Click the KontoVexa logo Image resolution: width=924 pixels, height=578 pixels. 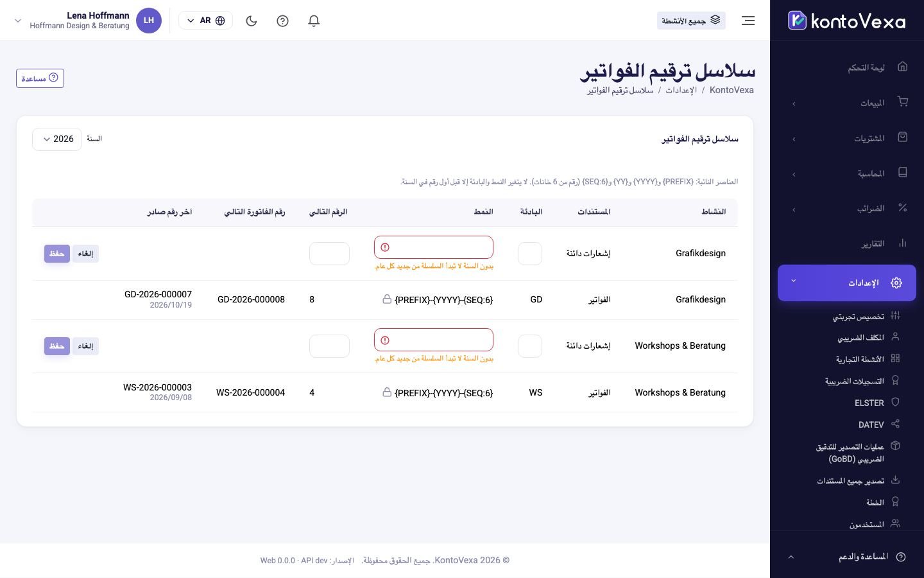[846, 21]
